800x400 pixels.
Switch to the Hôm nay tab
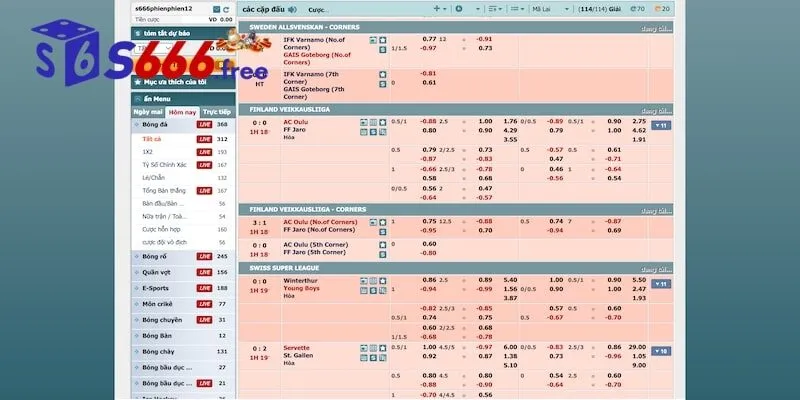click(182, 112)
